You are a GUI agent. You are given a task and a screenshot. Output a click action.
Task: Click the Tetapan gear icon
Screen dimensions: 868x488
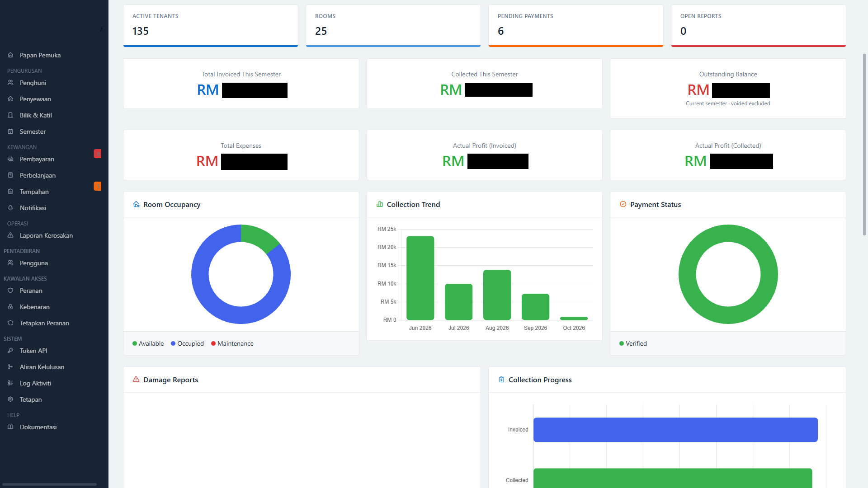tap(10, 399)
